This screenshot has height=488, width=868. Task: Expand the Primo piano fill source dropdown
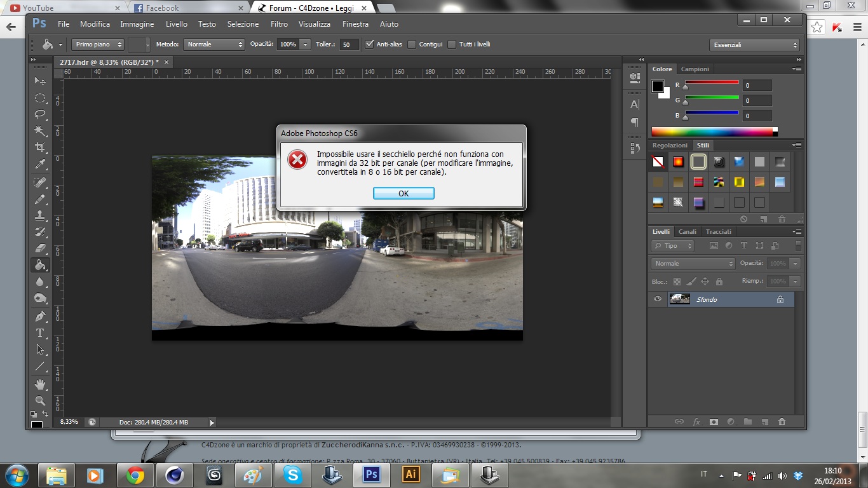[98, 44]
